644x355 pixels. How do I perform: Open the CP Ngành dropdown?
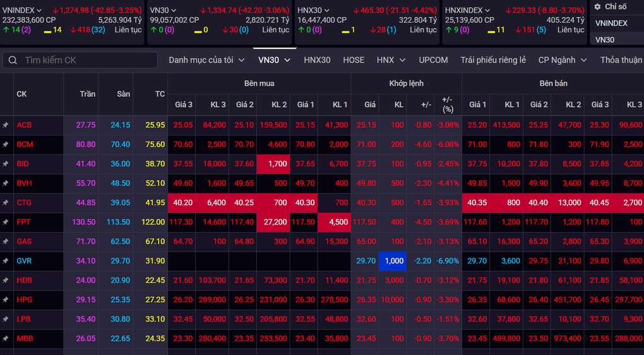click(562, 60)
